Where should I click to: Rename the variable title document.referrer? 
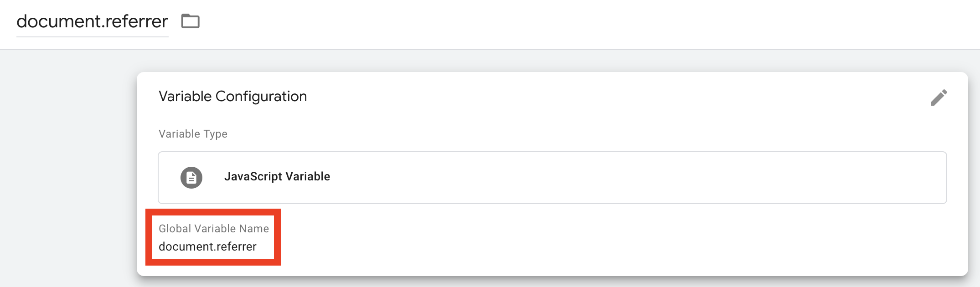[x=92, y=21]
